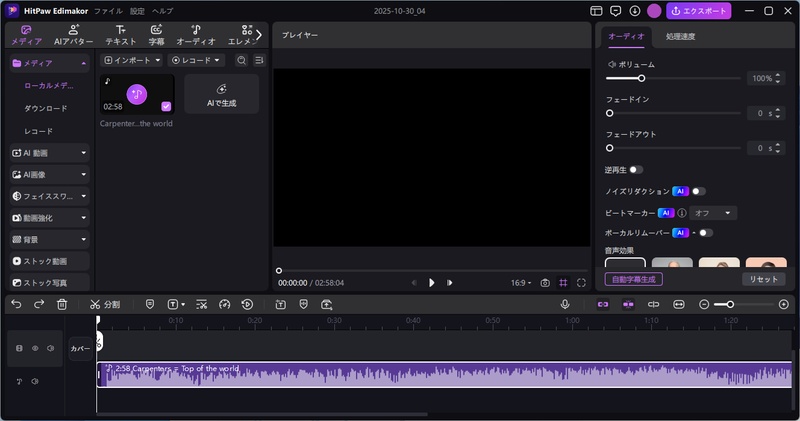800x421 pixels.
Task: Open the ファイル menu
Action: click(108, 11)
